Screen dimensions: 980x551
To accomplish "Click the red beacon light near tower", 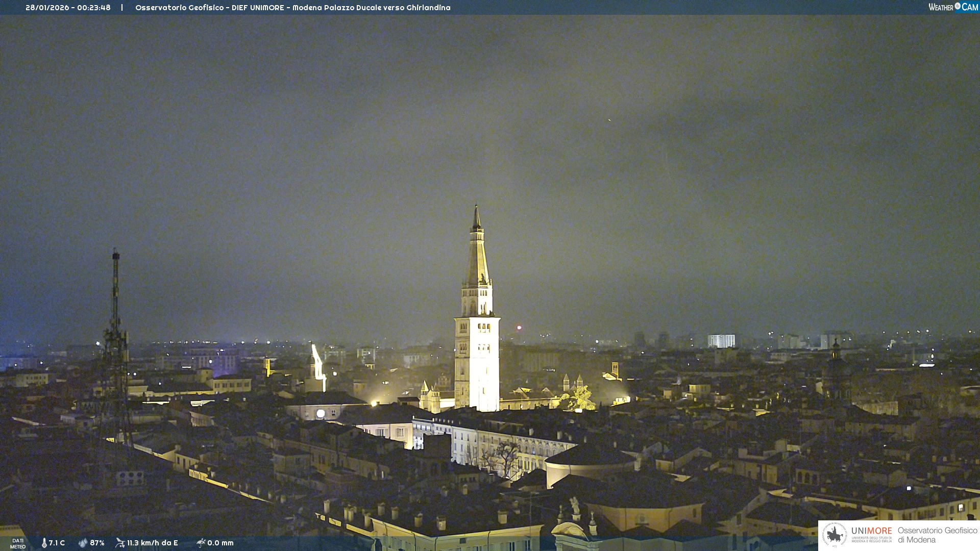I will tap(519, 328).
